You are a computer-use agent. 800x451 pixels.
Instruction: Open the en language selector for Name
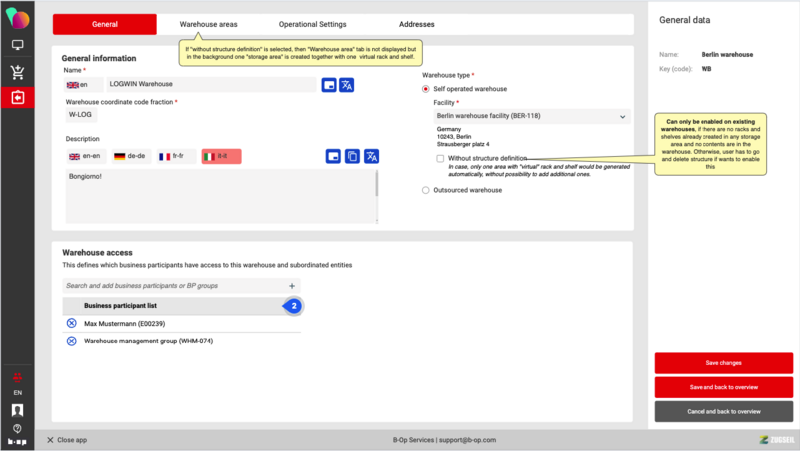pos(83,85)
